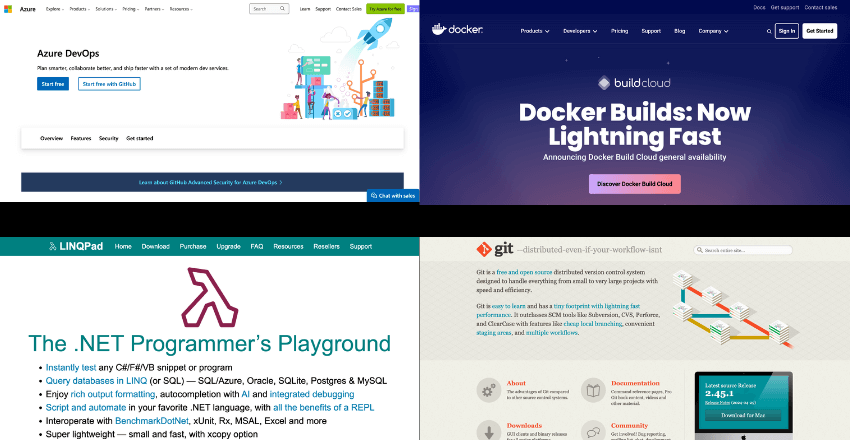
Task: Click Chat with sales button
Action: click(393, 196)
